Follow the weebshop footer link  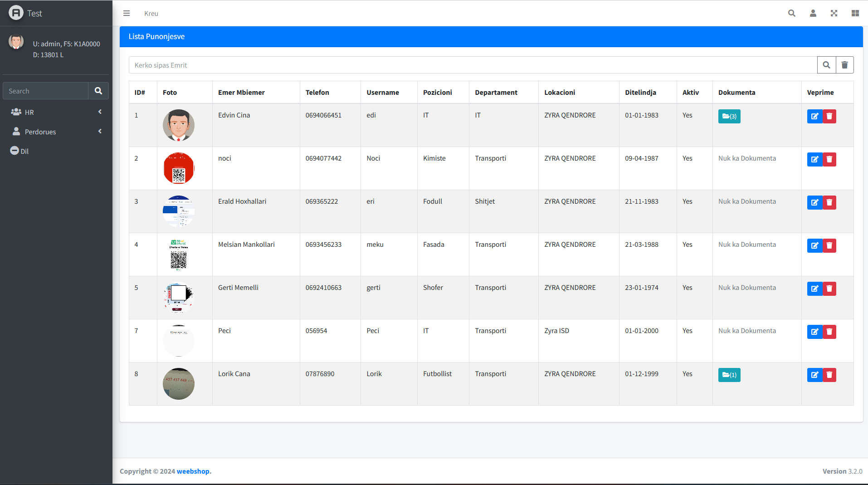click(193, 471)
